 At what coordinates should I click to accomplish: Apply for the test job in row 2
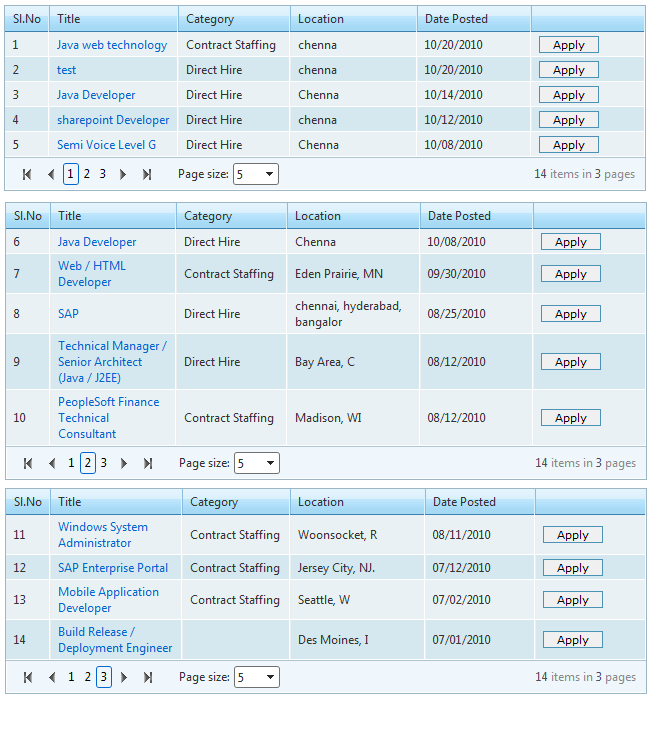point(569,70)
